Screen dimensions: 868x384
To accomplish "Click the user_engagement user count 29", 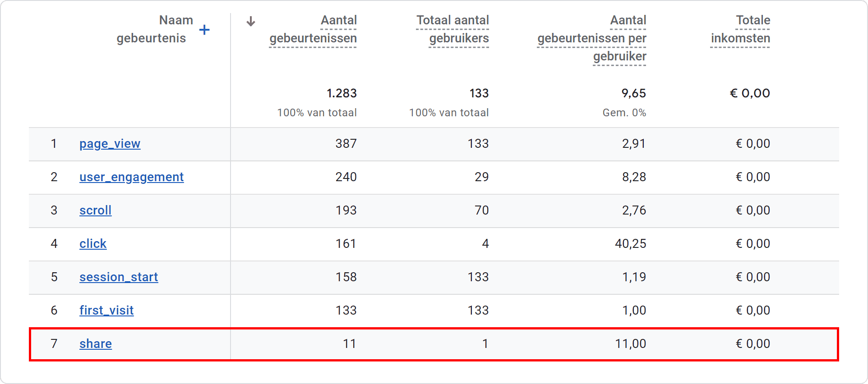I will pyautogui.click(x=481, y=177).
